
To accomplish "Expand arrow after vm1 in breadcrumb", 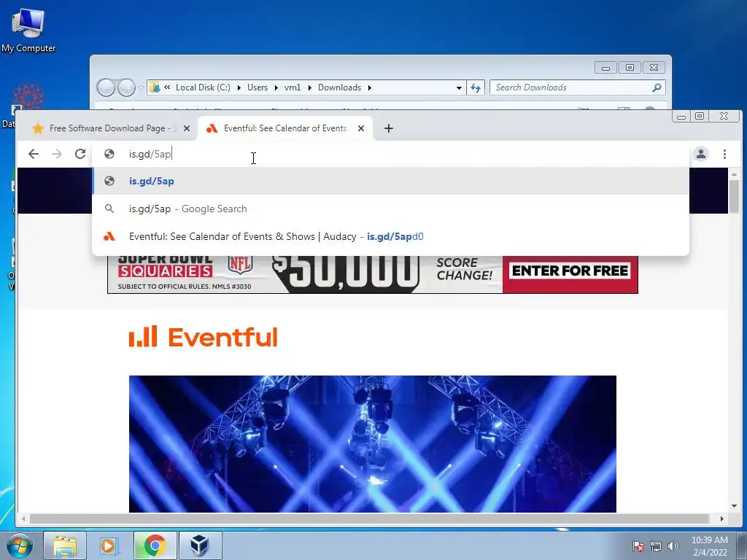I will [309, 87].
